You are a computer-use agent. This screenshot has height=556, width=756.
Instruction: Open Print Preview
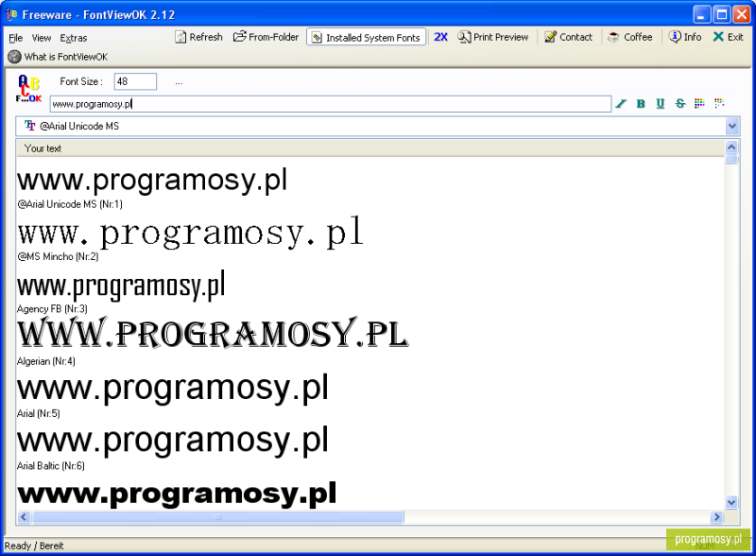(492, 37)
